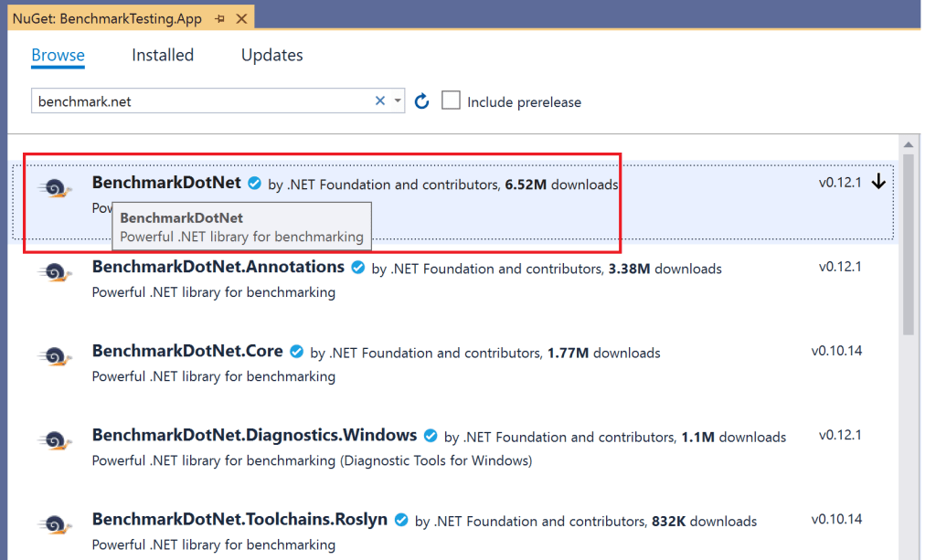Click the BenchmarkDotNet.Diagnostics.Windows package icon
Viewport: 936px width, 560px height.
coord(55,441)
